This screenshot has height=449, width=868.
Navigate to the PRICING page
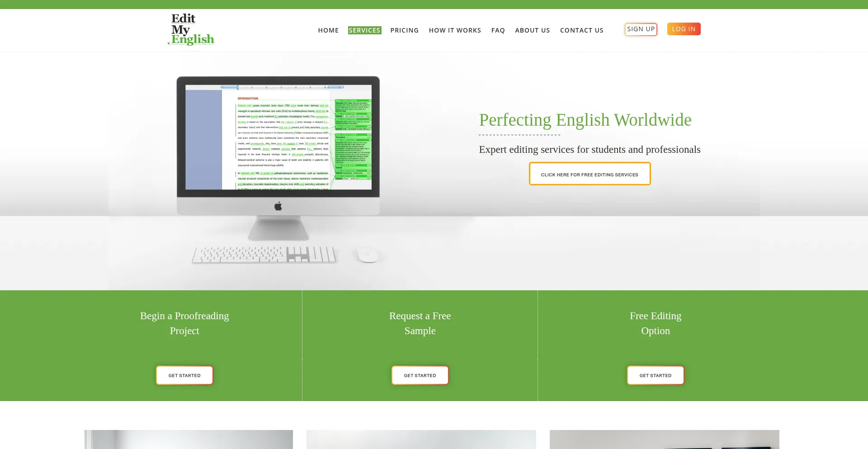(x=404, y=30)
